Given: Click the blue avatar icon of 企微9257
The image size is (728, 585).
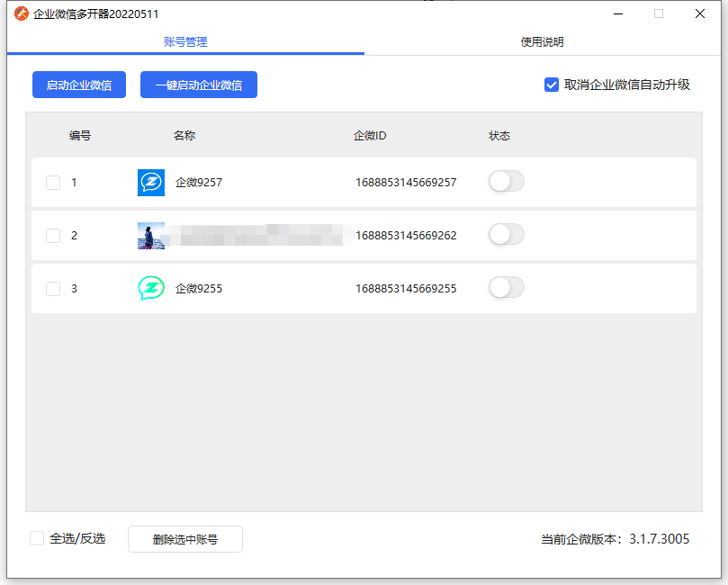Looking at the screenshot, I should click(x=151, y=183).
